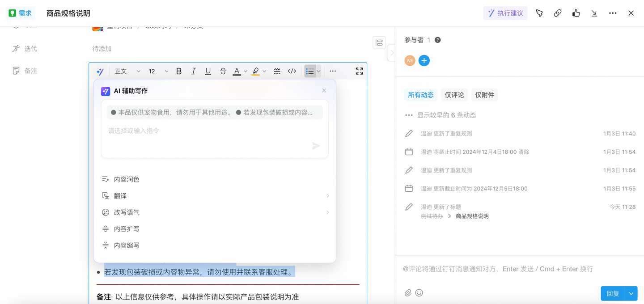Click the participants help question icon
Image resolution: width=644 pixels, height=304 pixels.
[438, 40]
